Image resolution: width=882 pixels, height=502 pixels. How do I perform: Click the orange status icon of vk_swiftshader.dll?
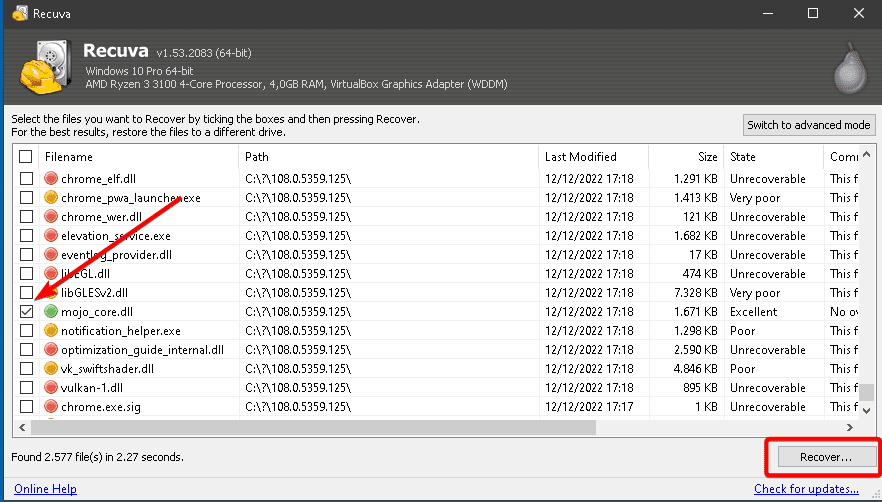(51, 369)
